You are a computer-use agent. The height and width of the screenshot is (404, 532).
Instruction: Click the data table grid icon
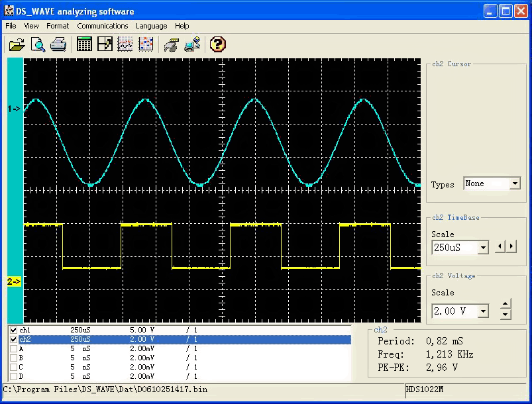[84, 44]
